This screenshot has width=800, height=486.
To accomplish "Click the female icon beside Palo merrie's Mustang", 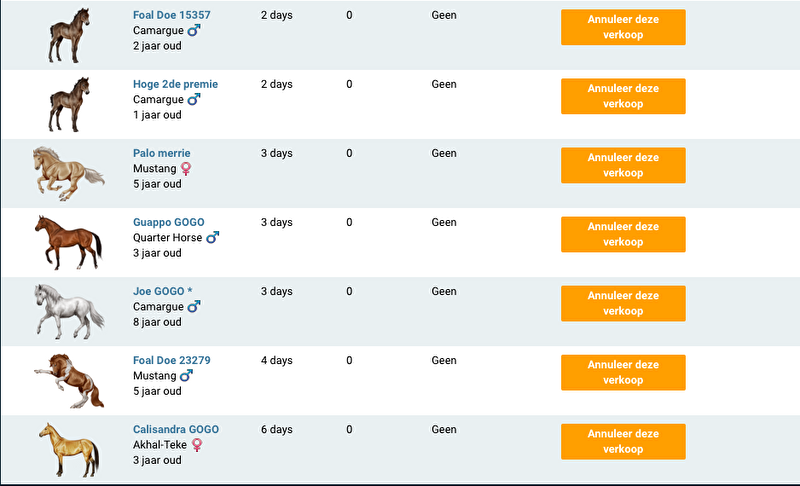I will click(185, 169).
